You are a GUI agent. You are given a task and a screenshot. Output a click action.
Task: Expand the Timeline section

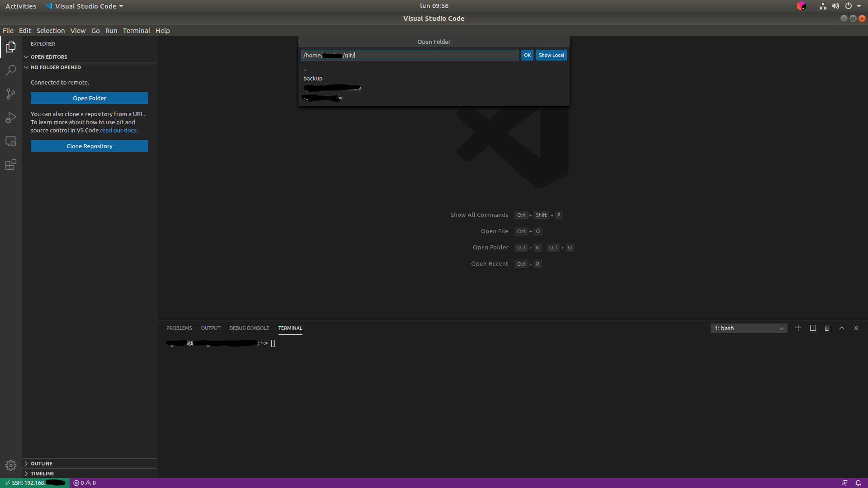90,474
